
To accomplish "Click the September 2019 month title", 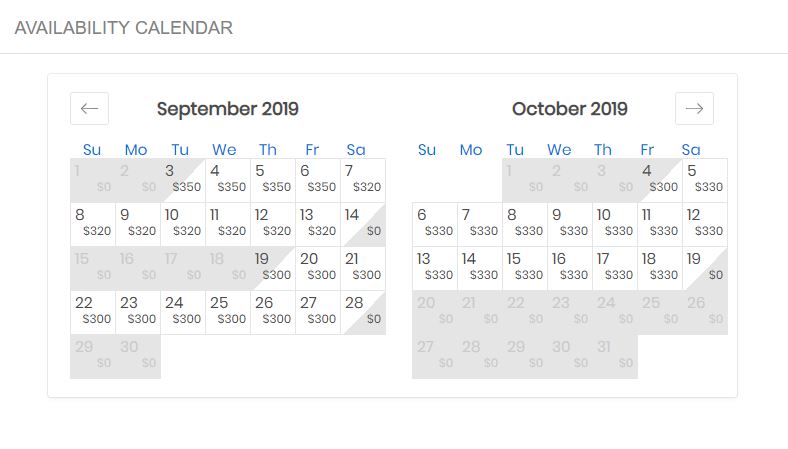I will (228, 109).
